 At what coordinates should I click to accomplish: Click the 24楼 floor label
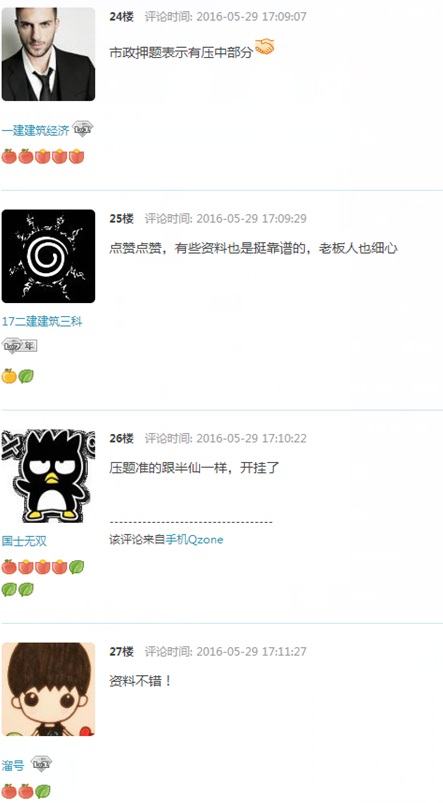click(121, 17)
